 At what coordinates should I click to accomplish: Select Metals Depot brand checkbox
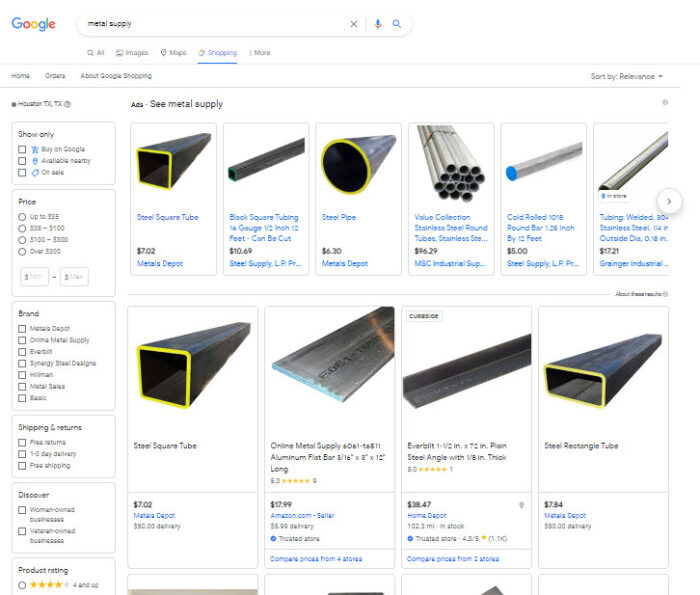pos(22,329)
